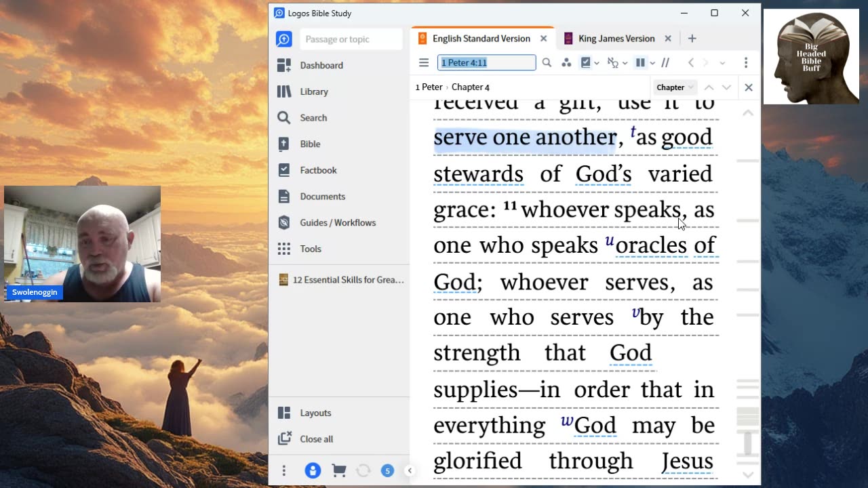Expand the interlinear options dropdown arrow
868x488 pixels.
(x=625, y=62)
